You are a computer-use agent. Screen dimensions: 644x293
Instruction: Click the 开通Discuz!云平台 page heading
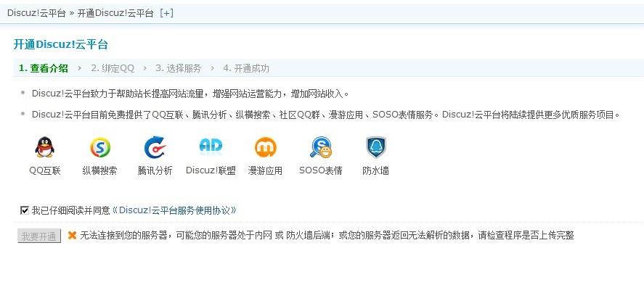[x=61, y=45]
